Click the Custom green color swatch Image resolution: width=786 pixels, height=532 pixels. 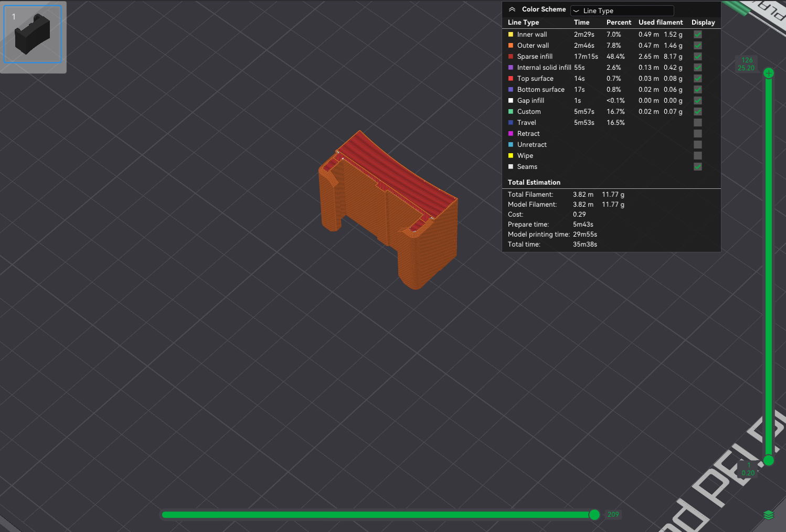click(511, 111)
